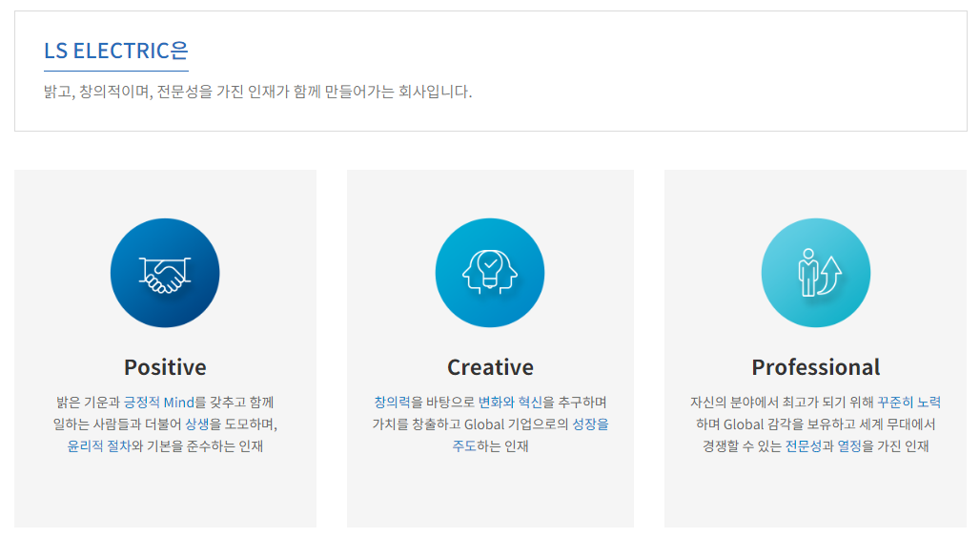The width and height of the screenshot is (980, 538).
Task: Click the line starting "하며 Global 감각을"
Action: pyautogui.click(x=816, y=424)
